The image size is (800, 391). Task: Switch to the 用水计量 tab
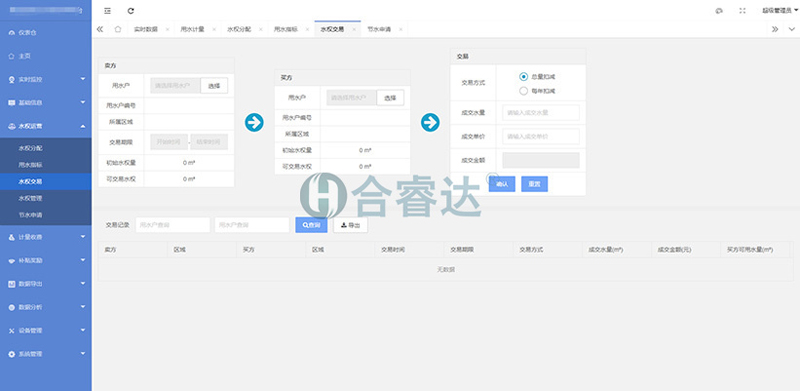pos(192,29)
